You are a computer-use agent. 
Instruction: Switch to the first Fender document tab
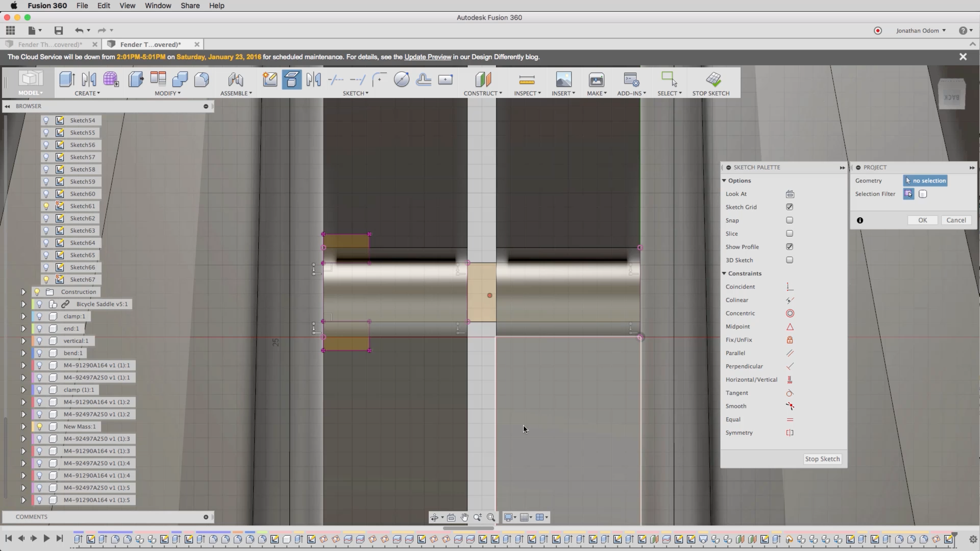(50, 44)
